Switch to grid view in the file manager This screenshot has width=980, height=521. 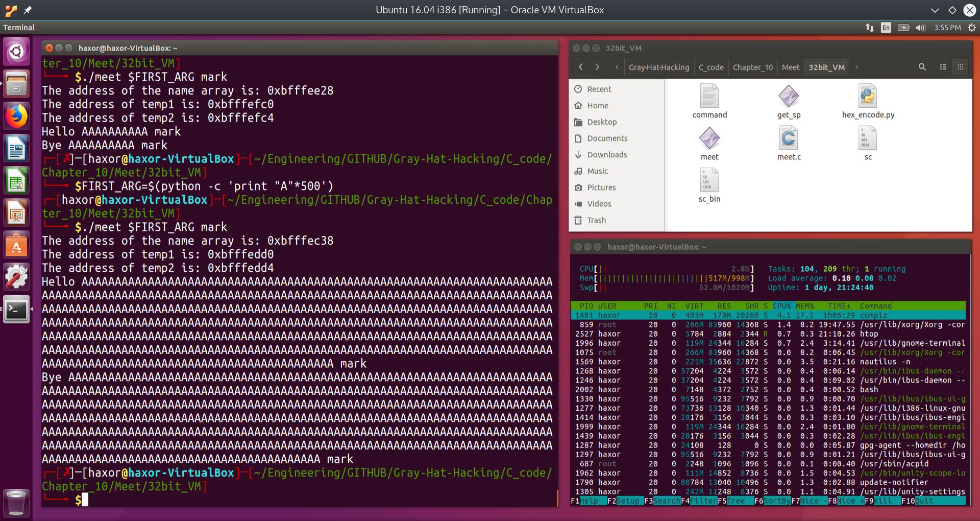click(x=960, y=67)
